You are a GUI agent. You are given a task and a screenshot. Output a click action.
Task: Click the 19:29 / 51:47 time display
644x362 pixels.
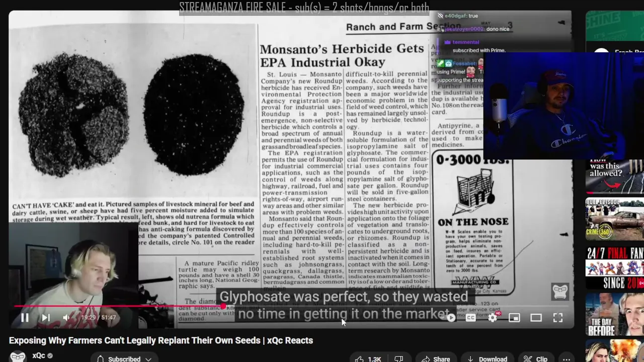[99, 317]
